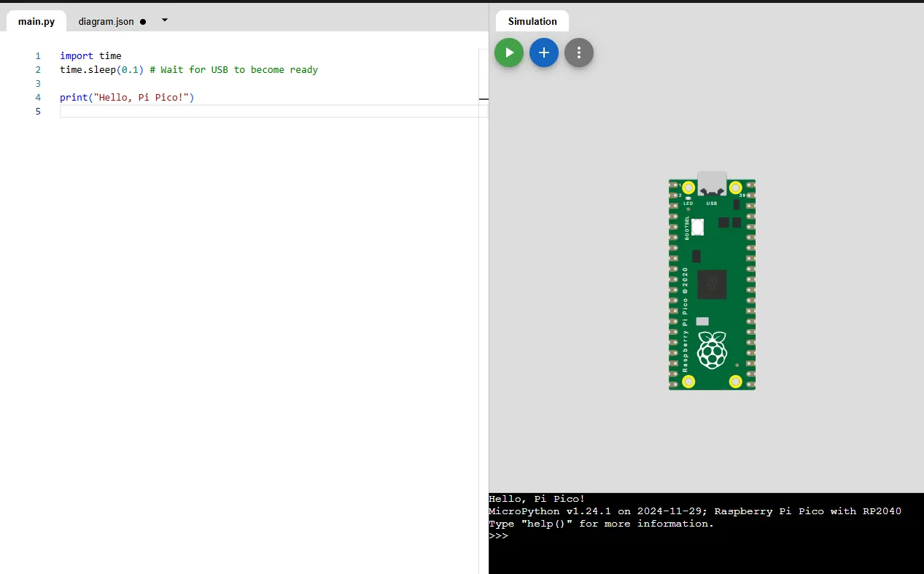
Task: Open the gray three-dot simulation menu
Action: 579,53
